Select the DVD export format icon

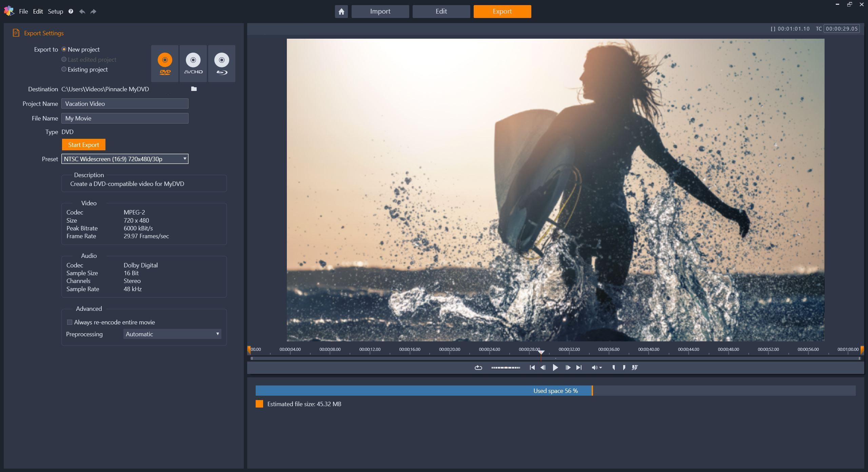pyautogui.click(x=165, y=63)
